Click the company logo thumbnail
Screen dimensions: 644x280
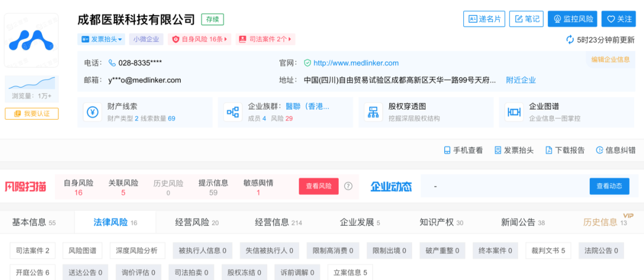click(x=32, y=41)
